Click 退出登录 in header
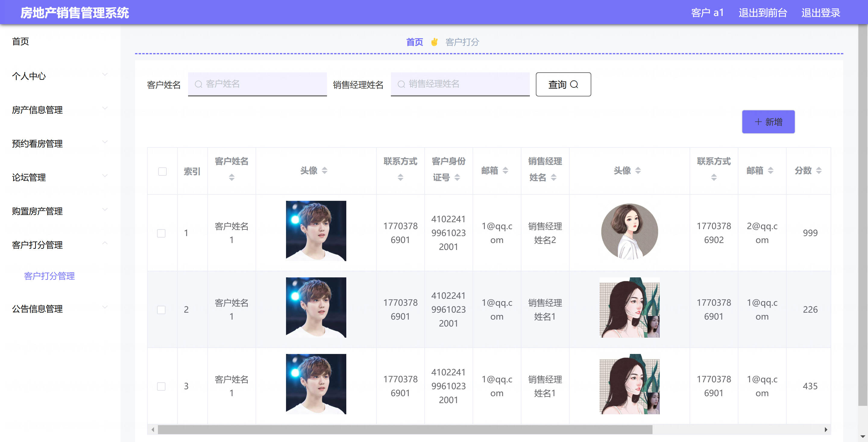868x442 pixels. coord(820,13)
